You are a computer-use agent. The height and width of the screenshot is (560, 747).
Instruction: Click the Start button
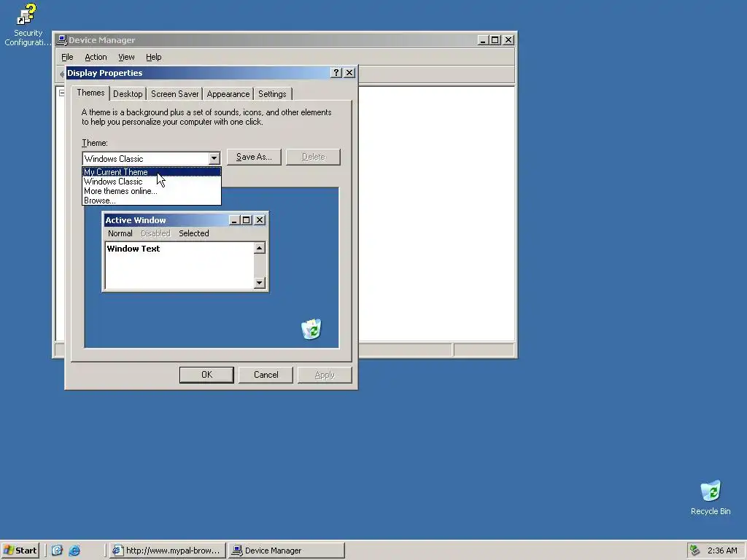[x=20, y=550]
